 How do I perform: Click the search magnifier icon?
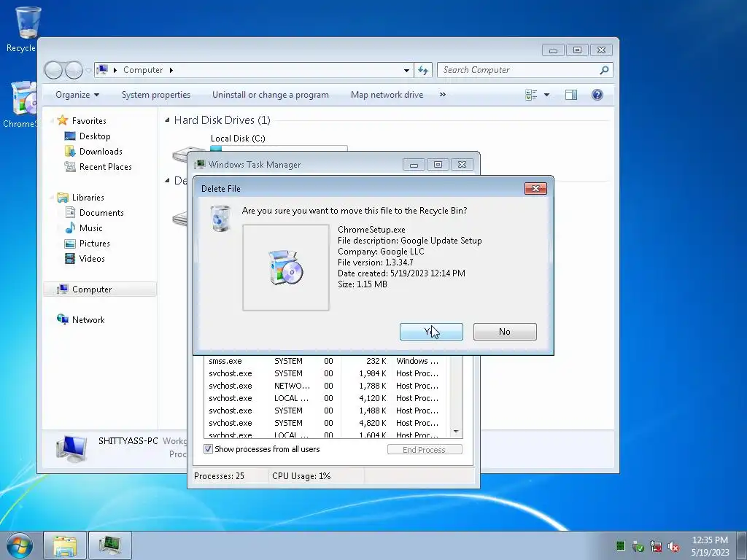(604, 70)
